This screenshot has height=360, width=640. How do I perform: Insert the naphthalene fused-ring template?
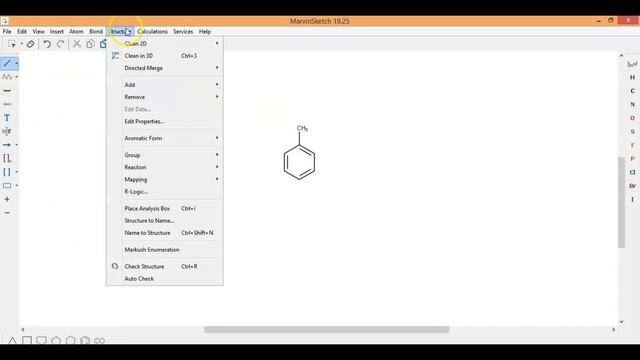[x=100, y=340]
